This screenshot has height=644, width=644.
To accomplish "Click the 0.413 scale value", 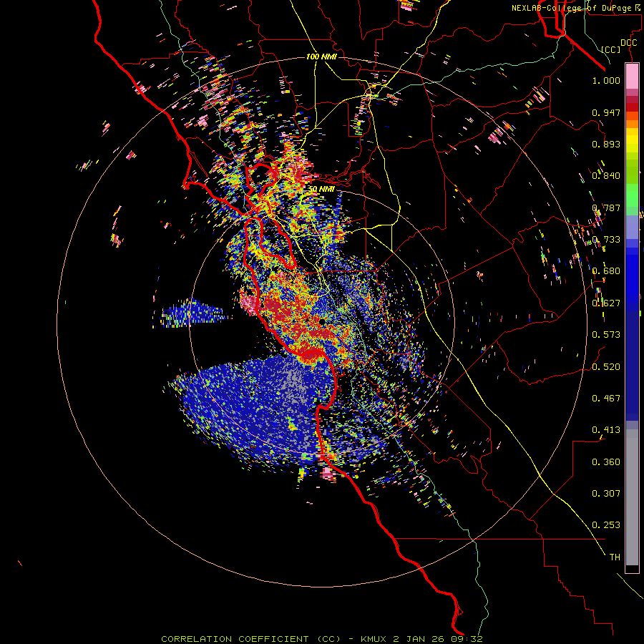I will [x=606, y=430].
